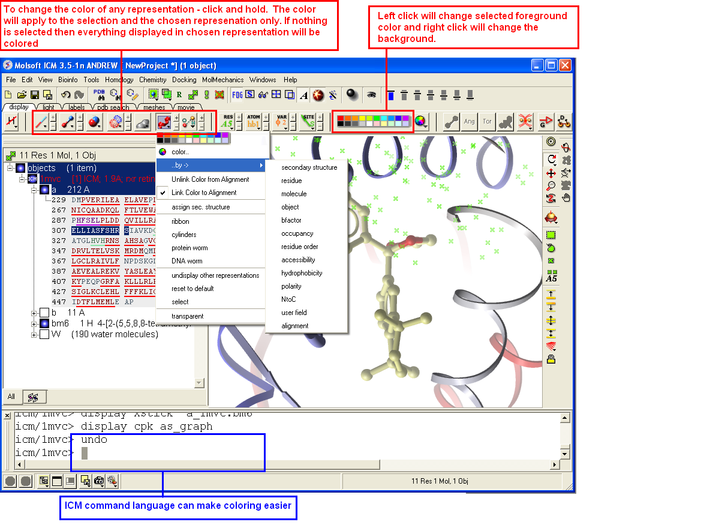The width and height of the screenshot is (728, 525).
Task: Select 'transparent' menu entry
Action: click(x=188, y=316)
